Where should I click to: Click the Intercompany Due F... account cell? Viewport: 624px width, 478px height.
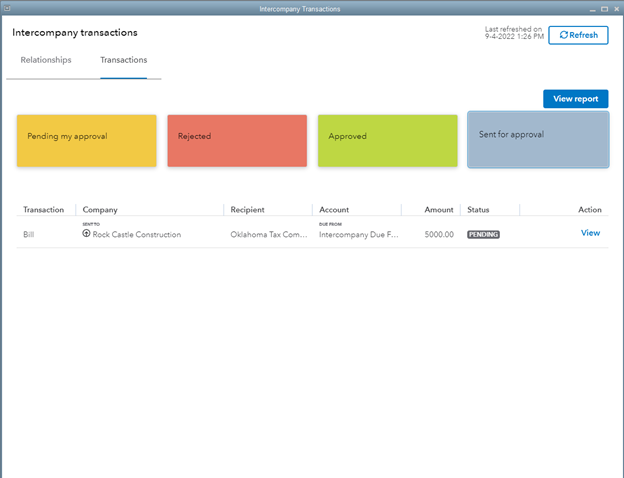(x=358, y=235)
